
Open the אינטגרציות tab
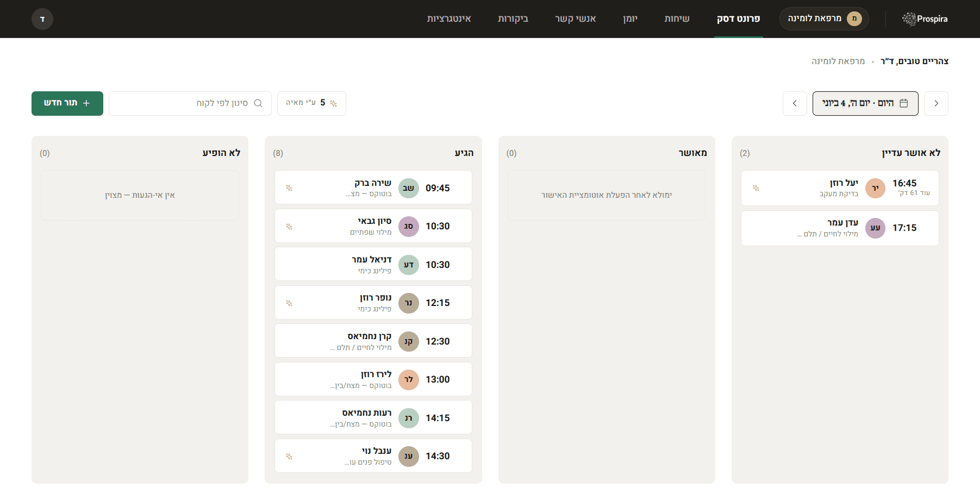click(449, 19)
